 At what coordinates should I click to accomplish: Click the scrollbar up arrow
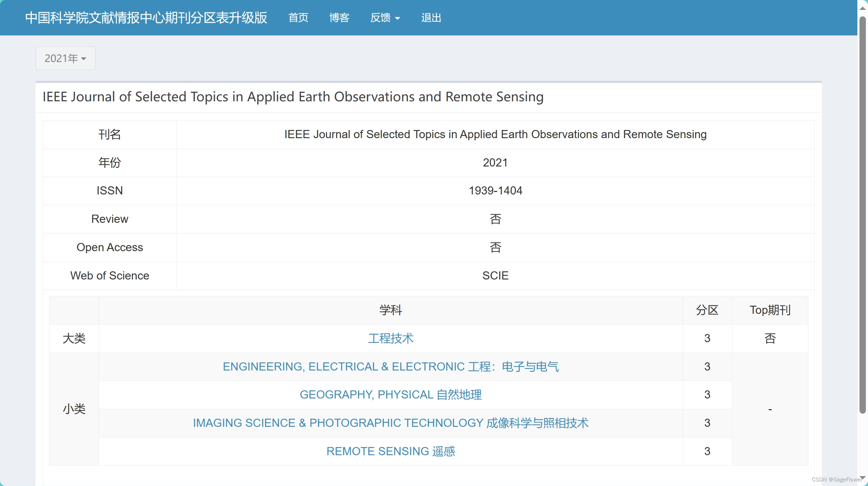(x=863, y=8)
